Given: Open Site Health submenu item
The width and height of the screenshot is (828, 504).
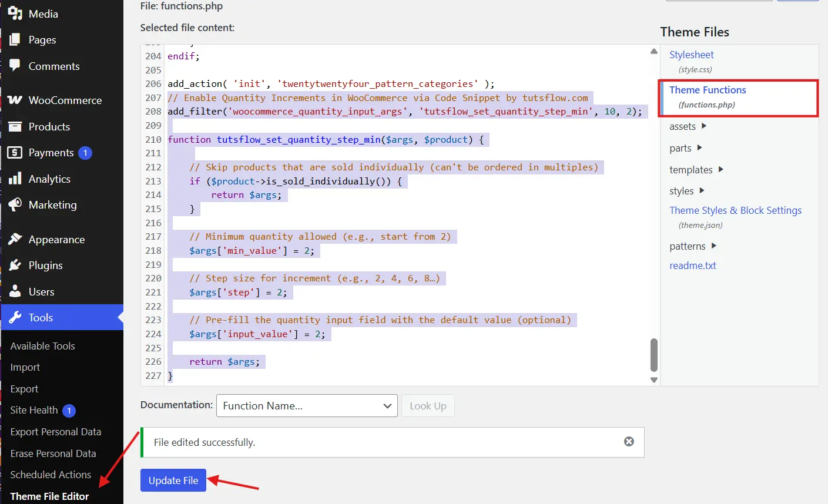Looking at the screenshot, I should (34, 410).
